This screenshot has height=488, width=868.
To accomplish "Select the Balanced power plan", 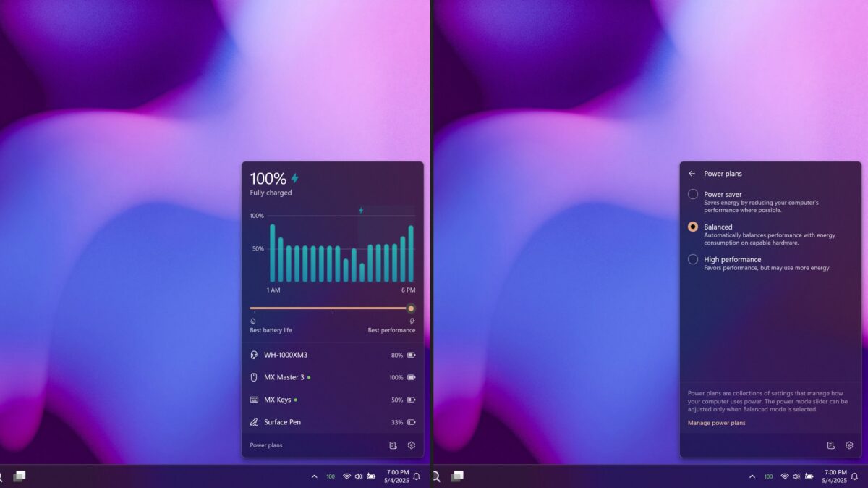I will tap(693, 227).
